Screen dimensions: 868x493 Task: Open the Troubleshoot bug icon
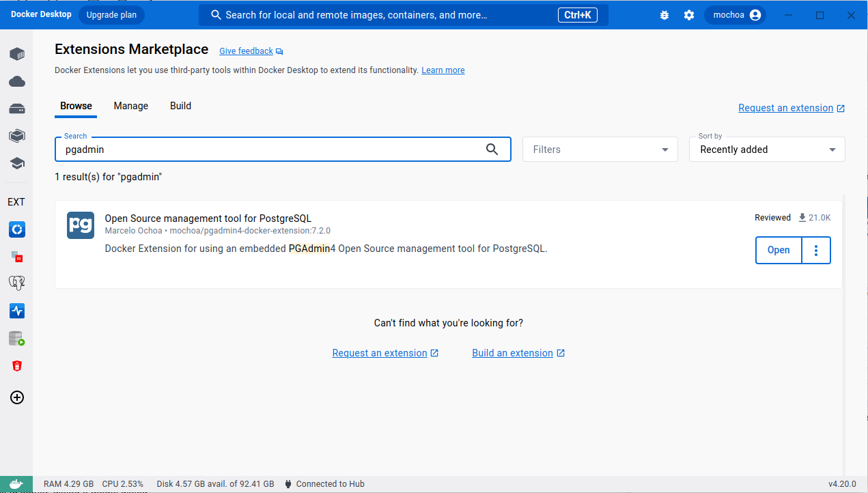pyautogui.click(x=664, y=15)
